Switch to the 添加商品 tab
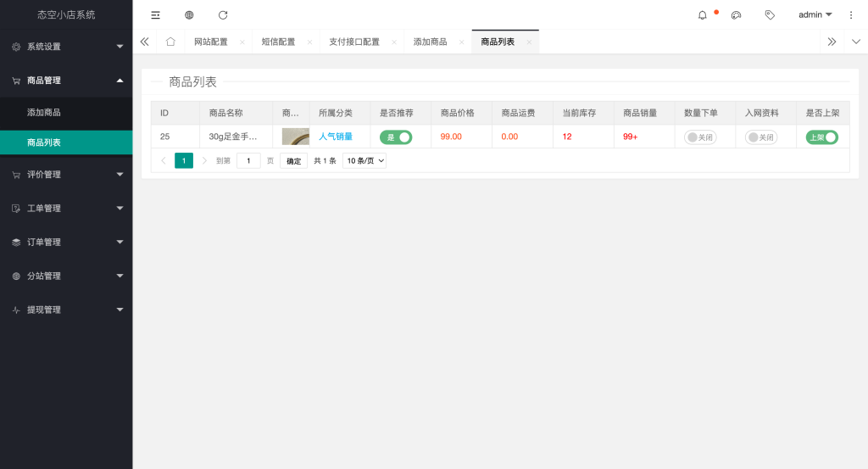The image size is (868, 469). [x=430, y=42]
